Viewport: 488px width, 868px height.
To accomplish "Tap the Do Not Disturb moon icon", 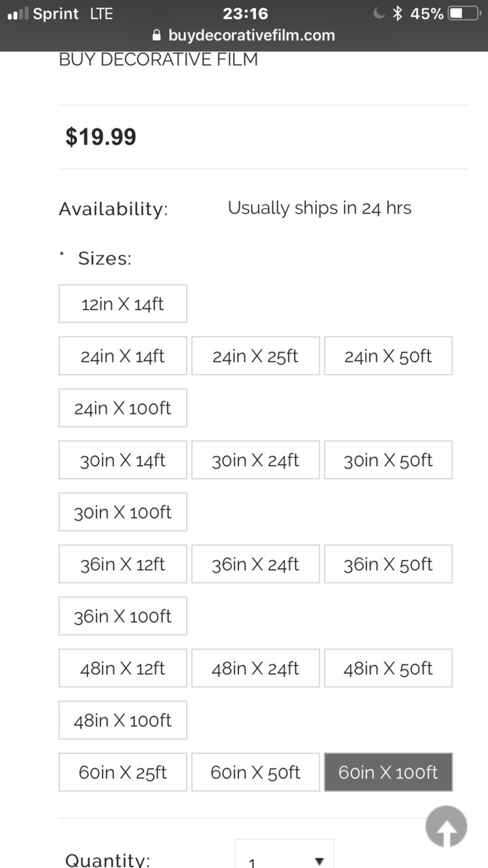I will (379, 14).
